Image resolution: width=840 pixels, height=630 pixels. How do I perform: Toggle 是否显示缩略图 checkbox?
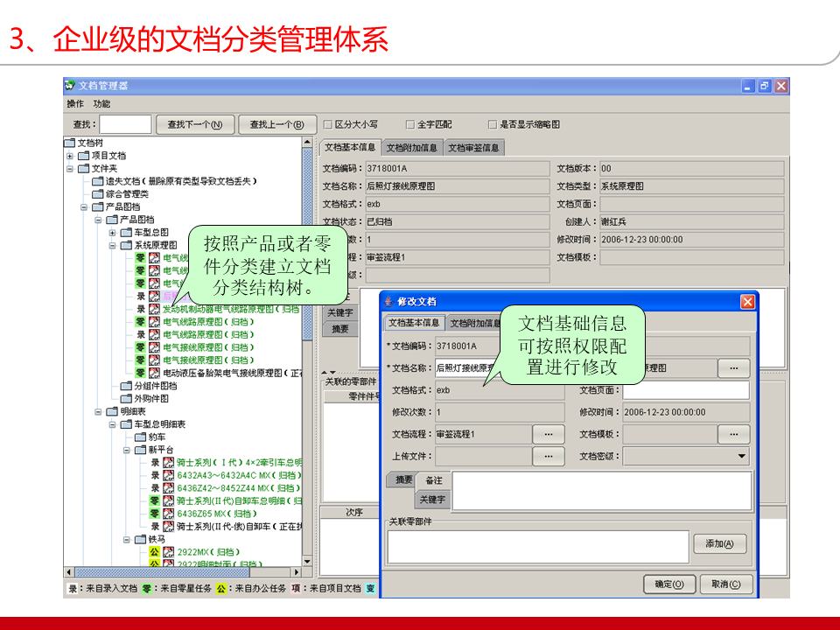click(x=493, y=124)
